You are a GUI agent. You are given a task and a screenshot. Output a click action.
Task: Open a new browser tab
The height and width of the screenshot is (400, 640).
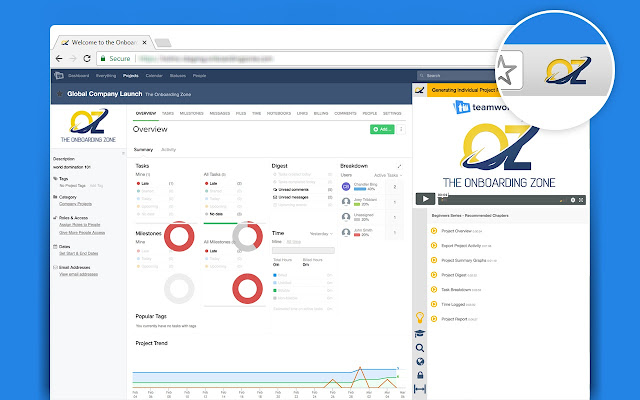point(163,43)
